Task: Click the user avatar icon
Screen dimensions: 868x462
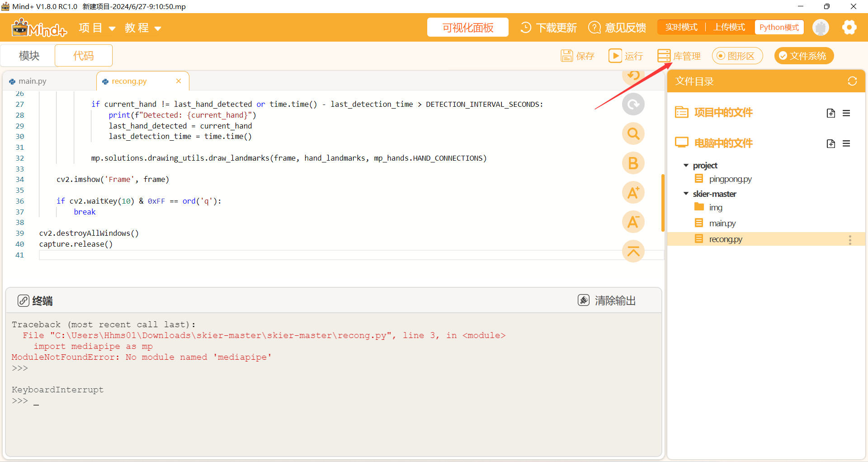Action: [821, 28]
